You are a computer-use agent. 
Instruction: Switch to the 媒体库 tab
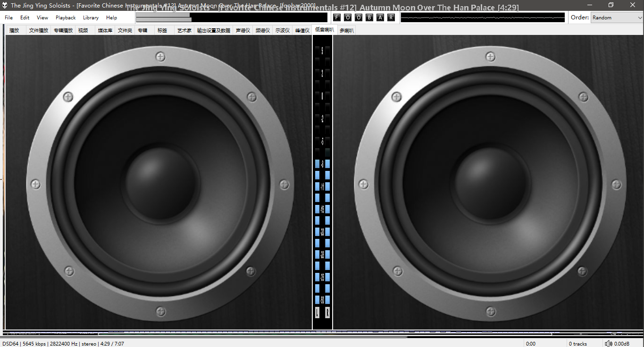coord(105,30)
